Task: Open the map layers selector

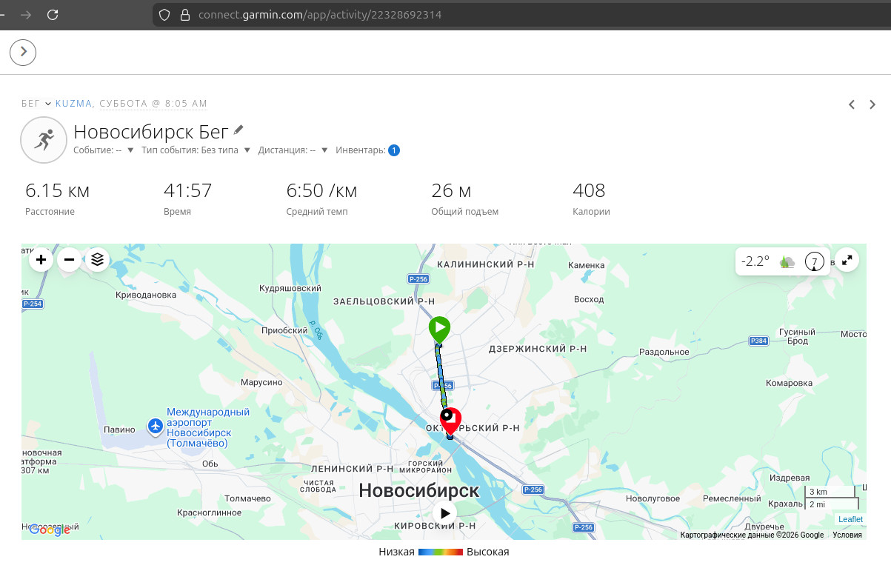Action: tap(97, 260)
